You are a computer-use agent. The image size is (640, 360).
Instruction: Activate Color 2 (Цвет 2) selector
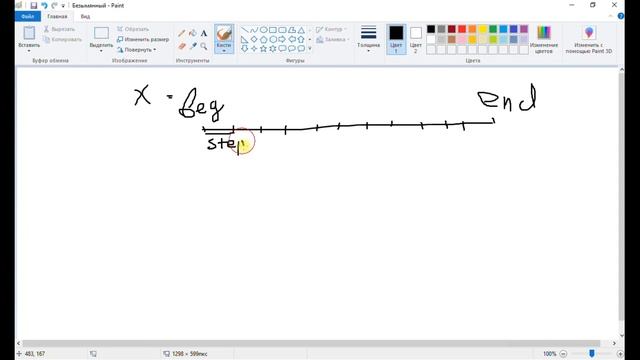tap(416, 39)
